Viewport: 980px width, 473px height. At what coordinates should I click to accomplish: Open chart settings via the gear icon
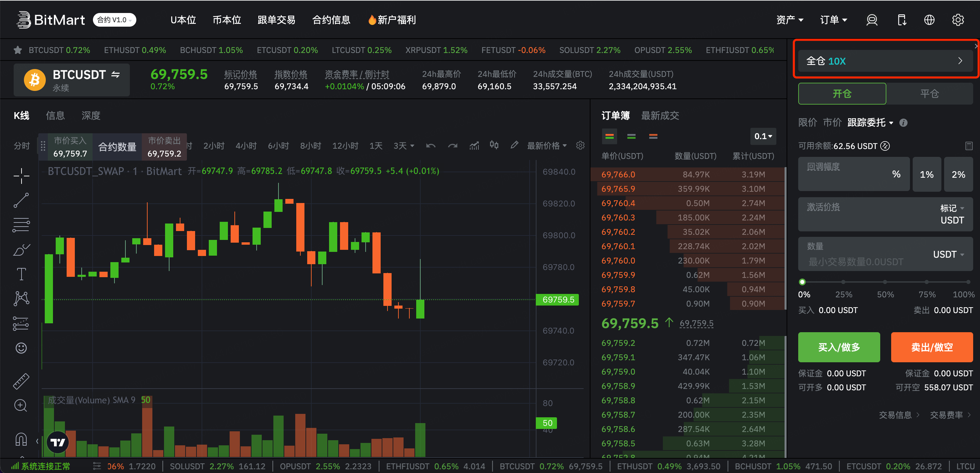click(580, 145)
